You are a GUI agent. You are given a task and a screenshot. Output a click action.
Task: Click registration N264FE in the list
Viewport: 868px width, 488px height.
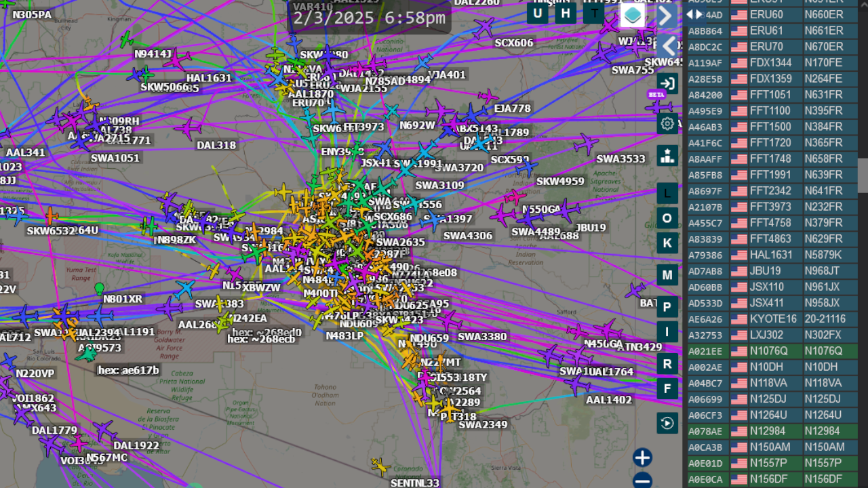coord(823,79)
